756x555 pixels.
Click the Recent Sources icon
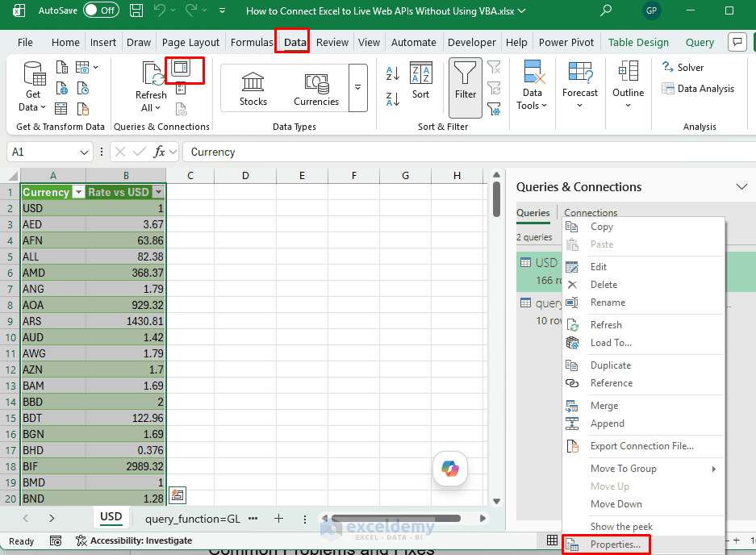83,88
